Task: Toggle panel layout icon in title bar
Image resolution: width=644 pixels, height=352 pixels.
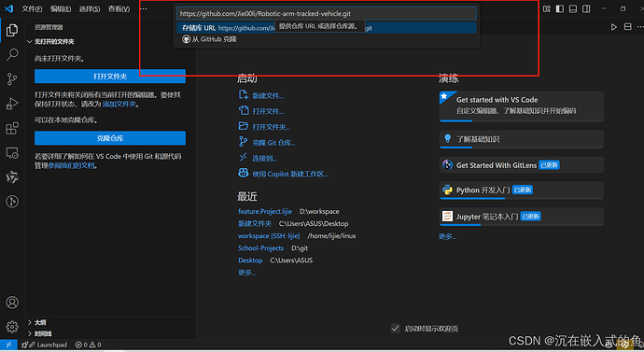Action: point(573,8)
